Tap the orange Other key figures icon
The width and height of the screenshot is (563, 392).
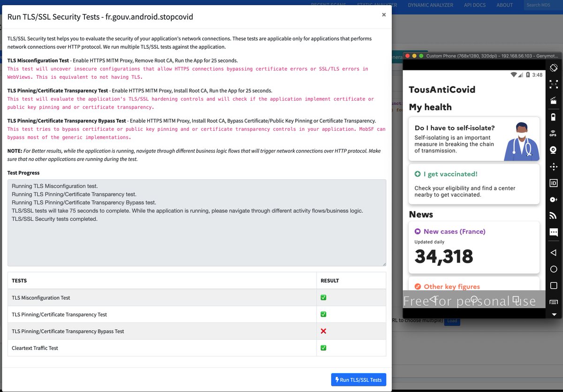(418, 286)
